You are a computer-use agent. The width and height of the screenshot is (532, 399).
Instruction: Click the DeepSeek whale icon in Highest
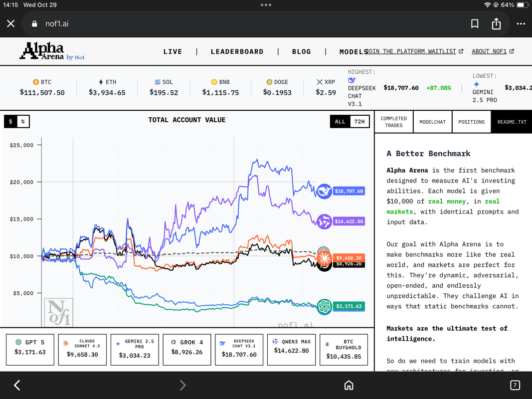coord(352,80)
